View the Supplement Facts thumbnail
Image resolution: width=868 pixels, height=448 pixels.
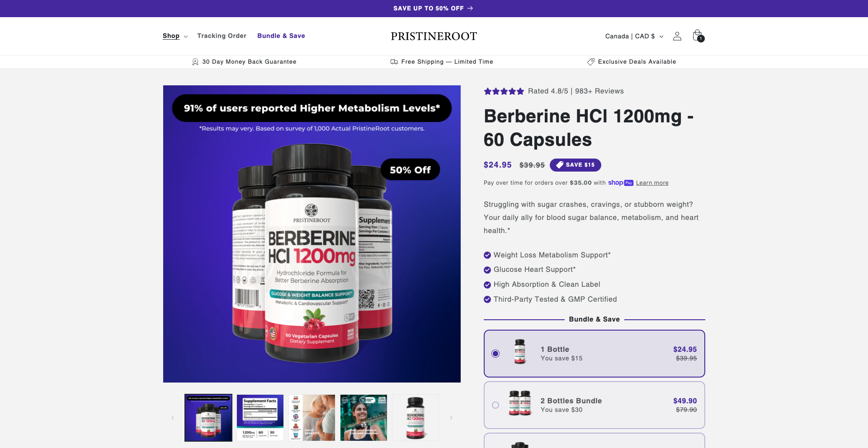point(260,418)
